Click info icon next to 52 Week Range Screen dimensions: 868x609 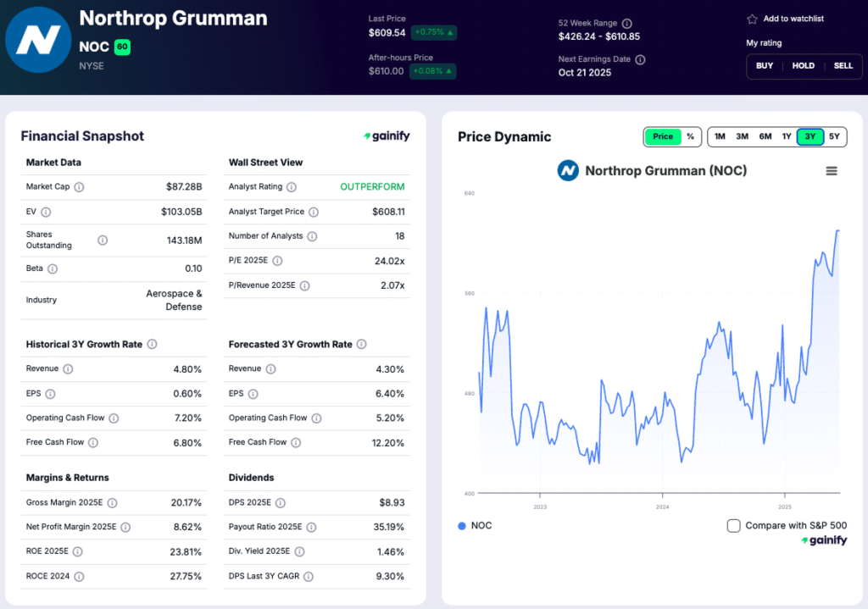pyautogui.click(x=627, y=24)
